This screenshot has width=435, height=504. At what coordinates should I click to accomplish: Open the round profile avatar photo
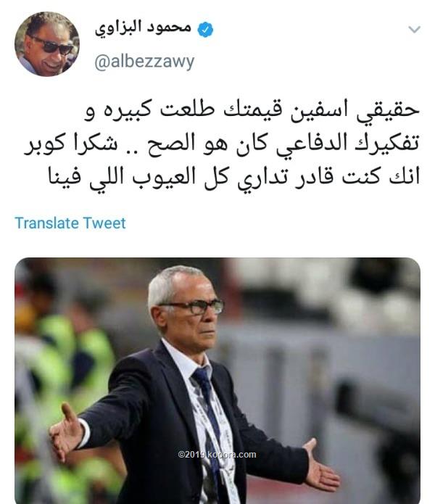(x=47, y=44)
